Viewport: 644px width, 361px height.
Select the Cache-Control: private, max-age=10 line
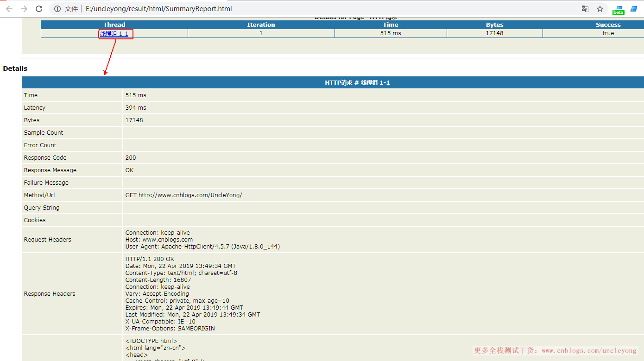point(177,300)
